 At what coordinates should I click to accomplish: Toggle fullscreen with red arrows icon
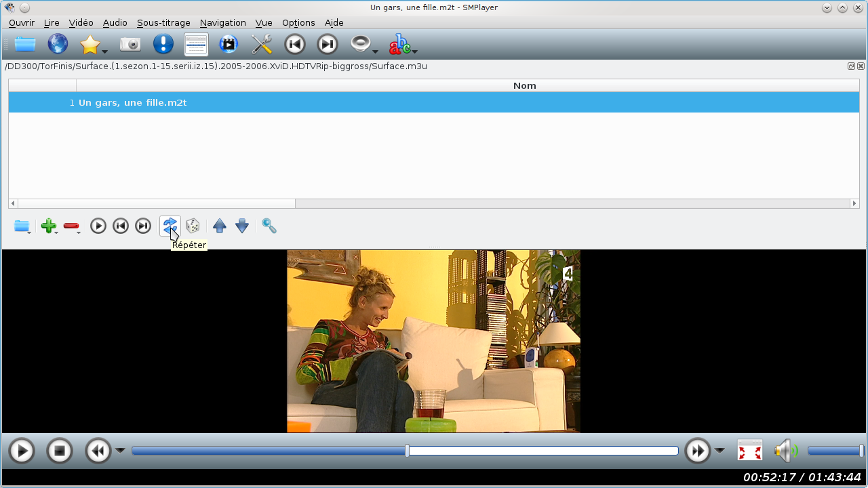[750, 451]
